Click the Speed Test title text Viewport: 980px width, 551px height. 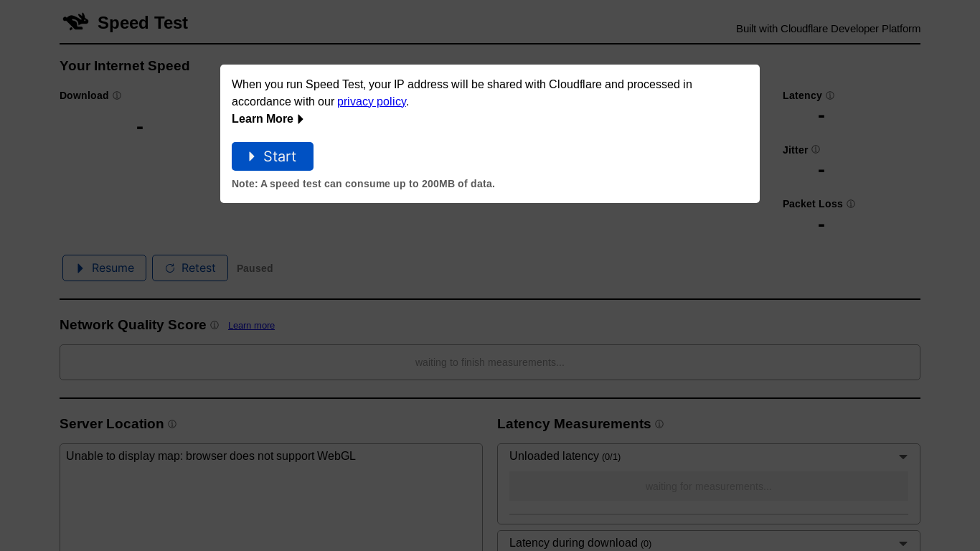tap(143, 23)
